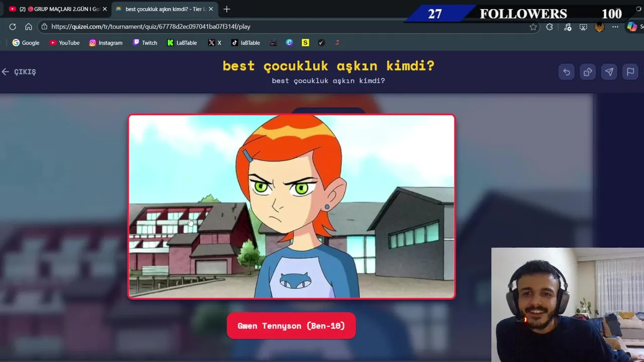Click the screenshot scissors icon
Image resolution: width=644 pixels, height=362 pixels.
pyautogui.click(x=583, y=27)
